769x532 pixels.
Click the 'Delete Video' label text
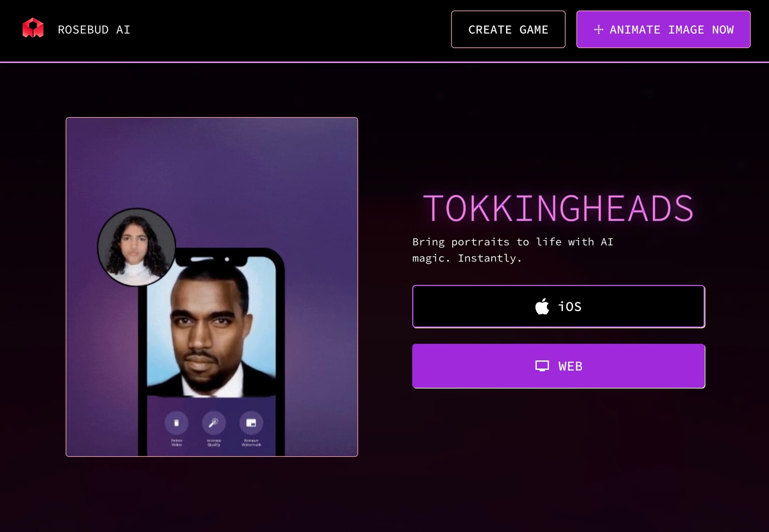click(x=176, y=442)
